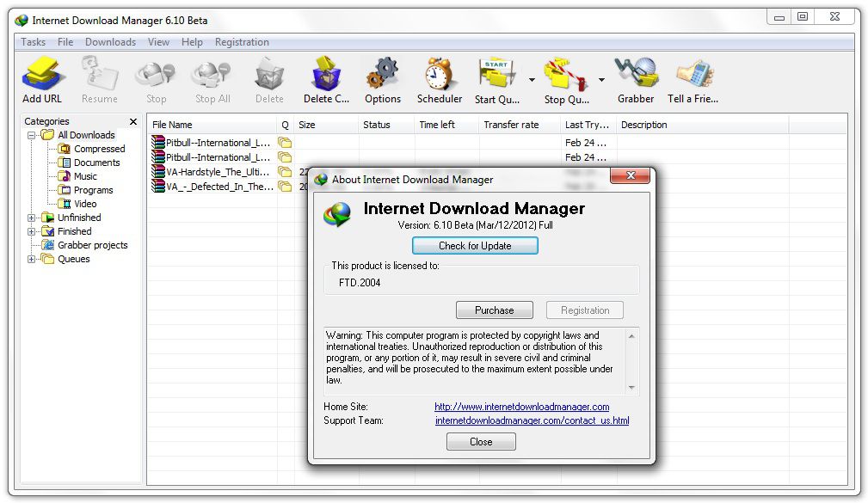
Task: Sort by the Q column header
Action: click(x=285, y=125)
